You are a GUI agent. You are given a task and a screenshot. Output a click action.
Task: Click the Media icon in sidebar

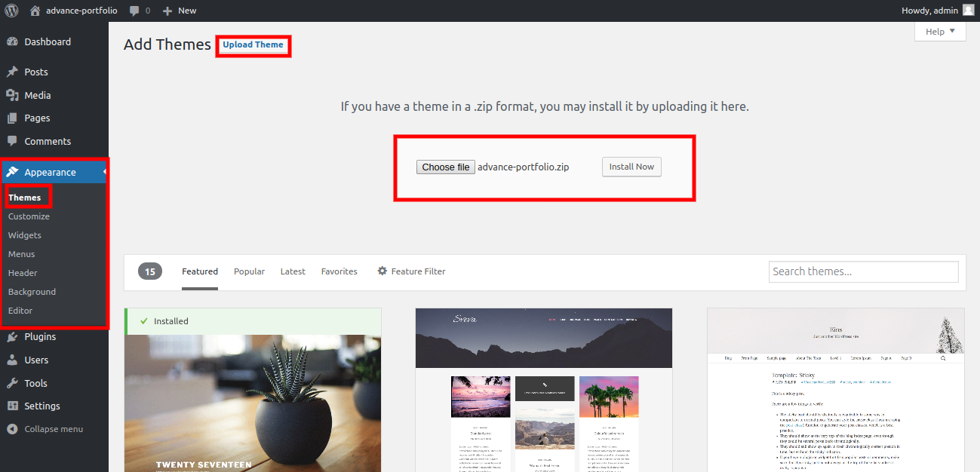[12, 95]
